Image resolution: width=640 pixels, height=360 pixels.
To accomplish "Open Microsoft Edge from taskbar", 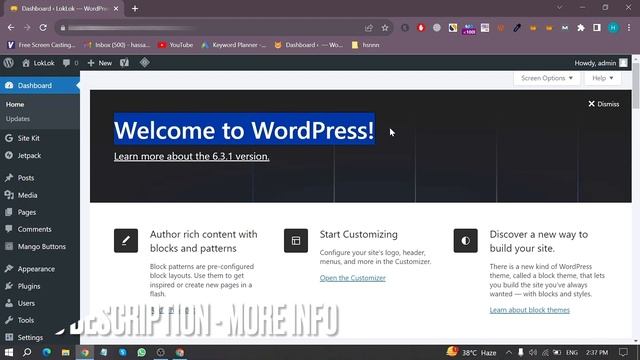I will pos(47,352).
